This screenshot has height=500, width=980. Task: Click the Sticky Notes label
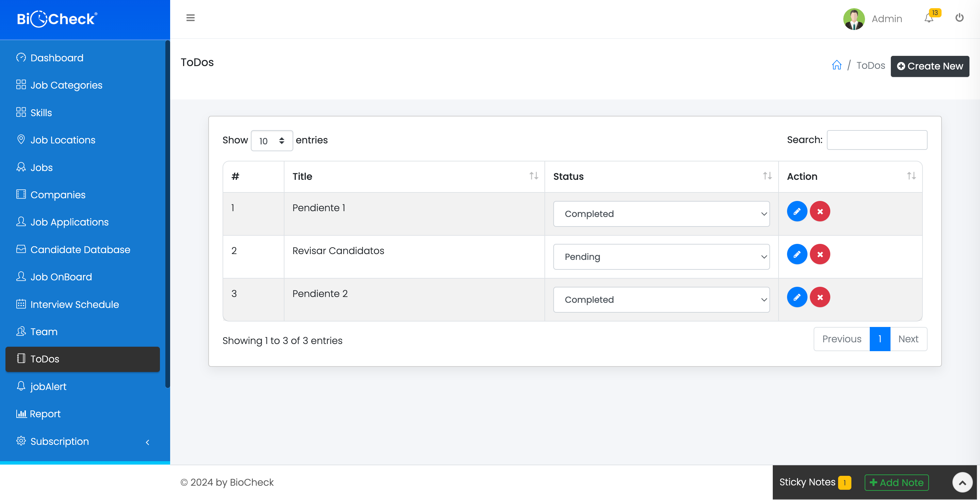[807, 483]
